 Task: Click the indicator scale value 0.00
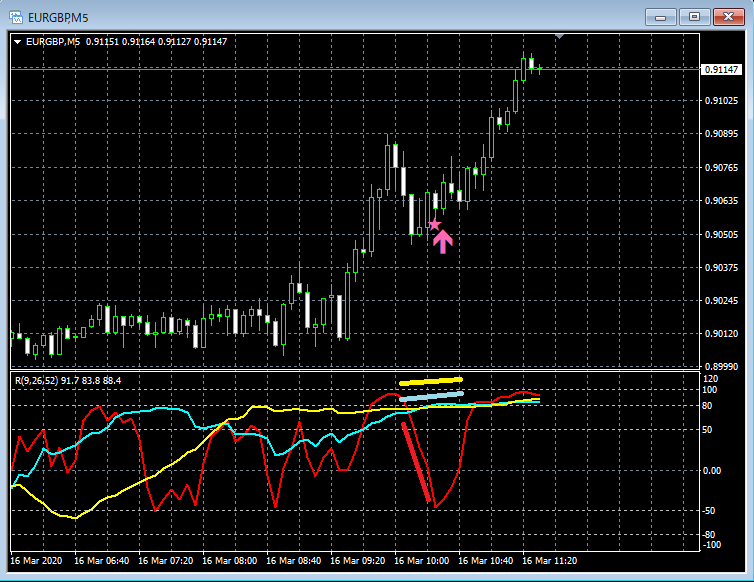[712, 470]
